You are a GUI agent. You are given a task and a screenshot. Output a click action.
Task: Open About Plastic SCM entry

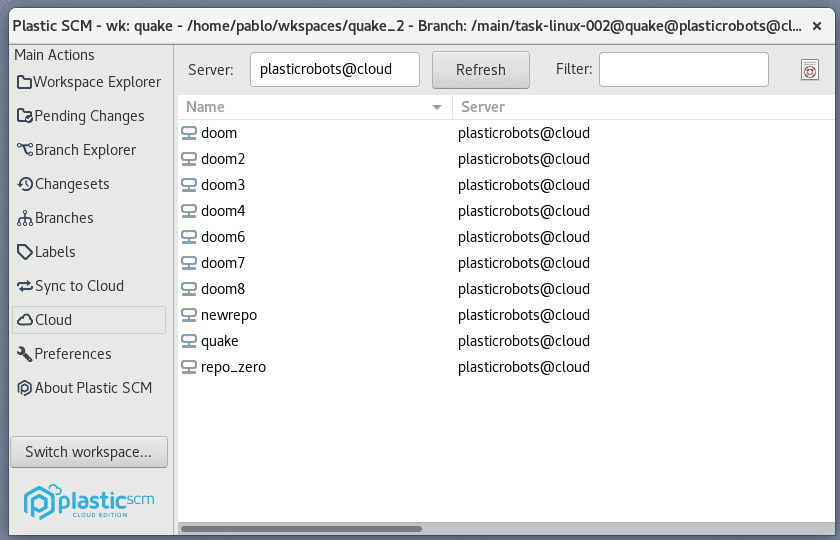tap(89, 388)
